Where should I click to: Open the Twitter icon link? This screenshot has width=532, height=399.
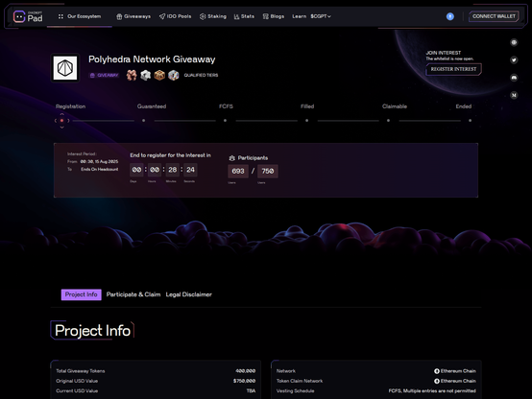pos(514,60)
